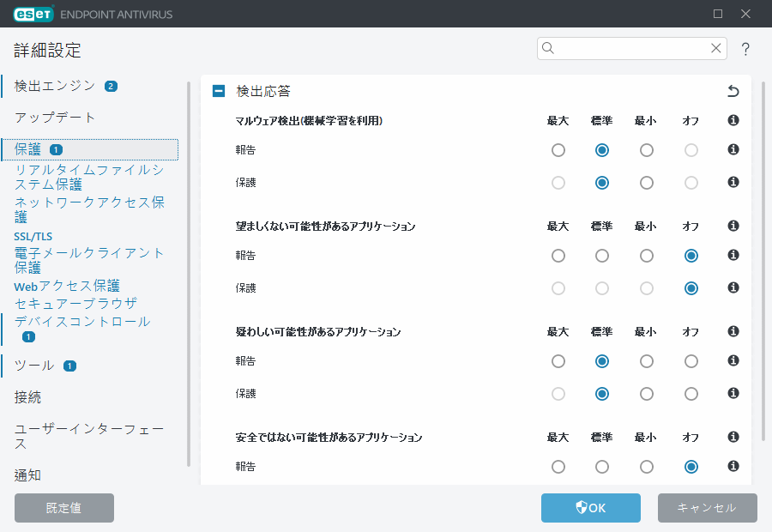The width and height of the screenshot is (772, 532).
Task: Click info icon beside 疑わしい可能性があるアプリケーション header
Action: (733, 331)
